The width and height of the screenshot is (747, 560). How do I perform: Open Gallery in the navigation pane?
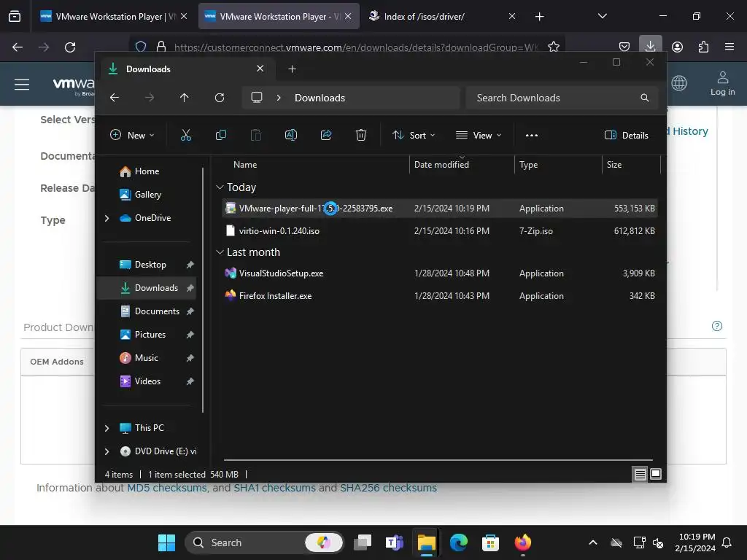[x=147, y=195]
